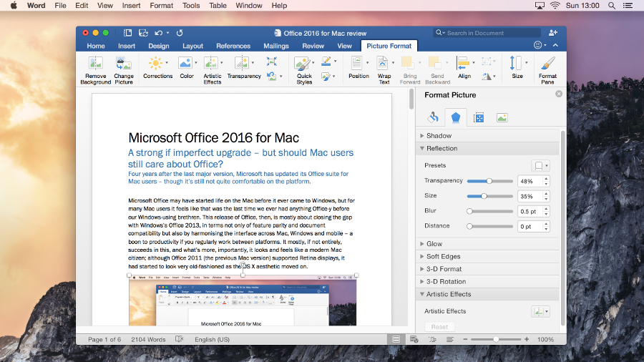This screenshot has height=362, width=644.
Task: Click the Reset button under Artistic Effects
Action: click(x=439, y=327)
